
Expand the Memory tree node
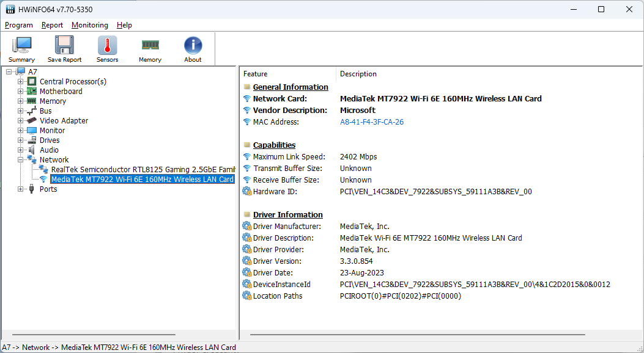pos(20,101)
